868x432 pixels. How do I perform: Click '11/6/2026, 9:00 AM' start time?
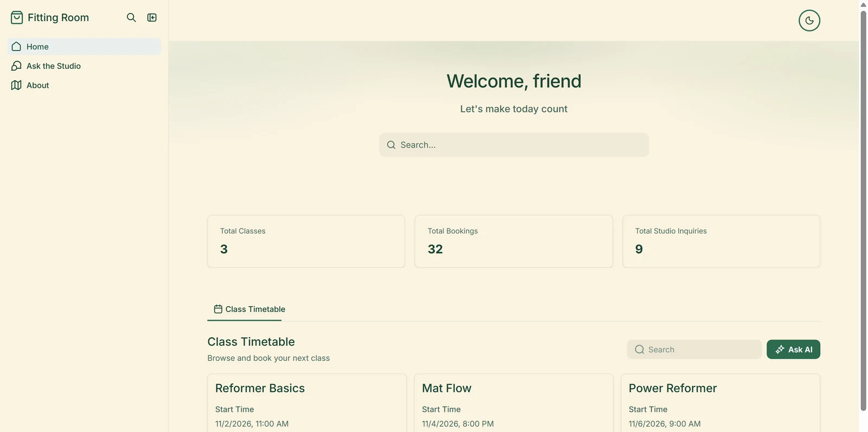(665, 424)
